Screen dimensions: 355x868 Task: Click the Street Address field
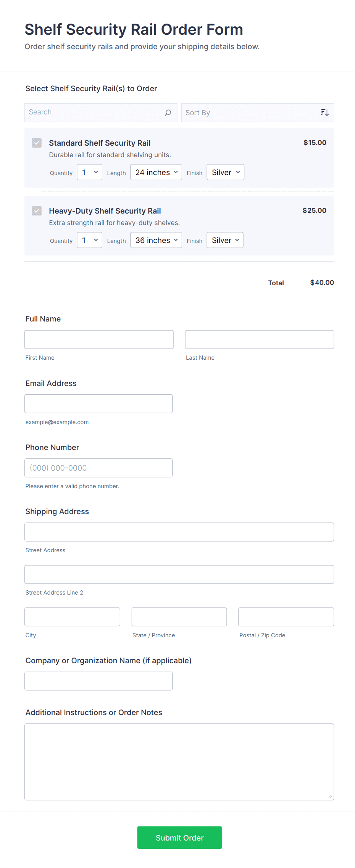coord(179,532)
